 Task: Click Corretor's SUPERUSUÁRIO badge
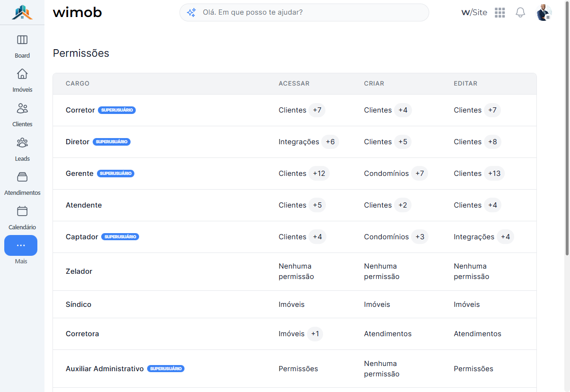(x=117, y=110)
